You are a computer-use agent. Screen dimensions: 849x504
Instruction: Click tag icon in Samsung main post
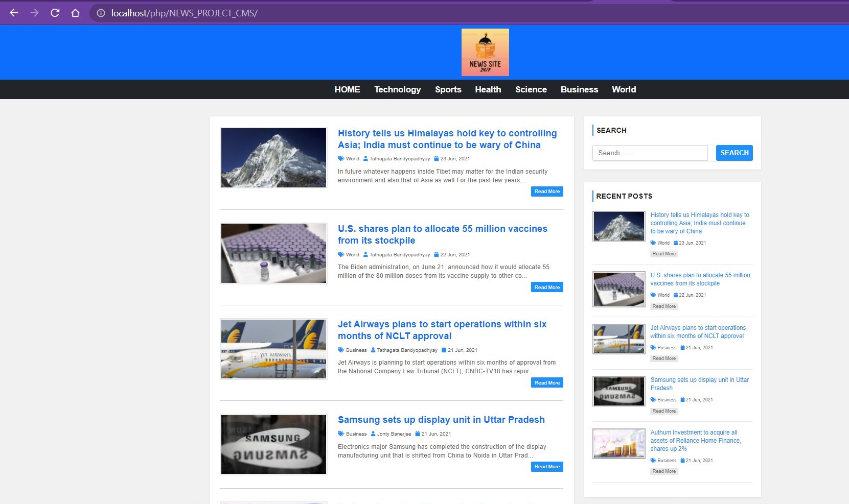341,434
